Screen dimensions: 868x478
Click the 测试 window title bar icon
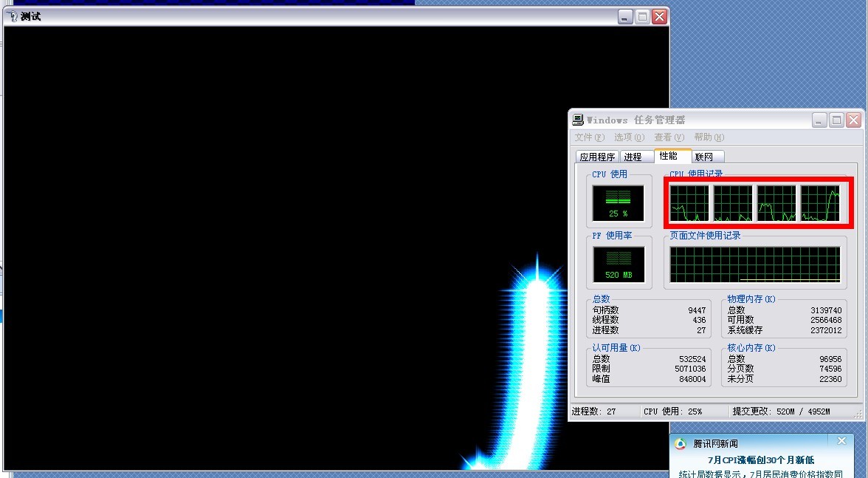coord(13,16)
